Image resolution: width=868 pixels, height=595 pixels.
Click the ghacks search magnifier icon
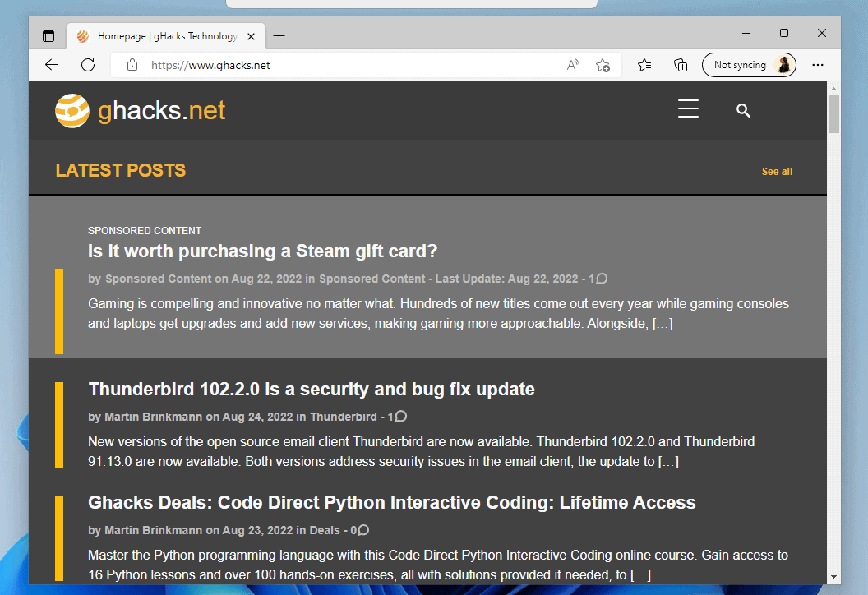[x=743, y=110]
